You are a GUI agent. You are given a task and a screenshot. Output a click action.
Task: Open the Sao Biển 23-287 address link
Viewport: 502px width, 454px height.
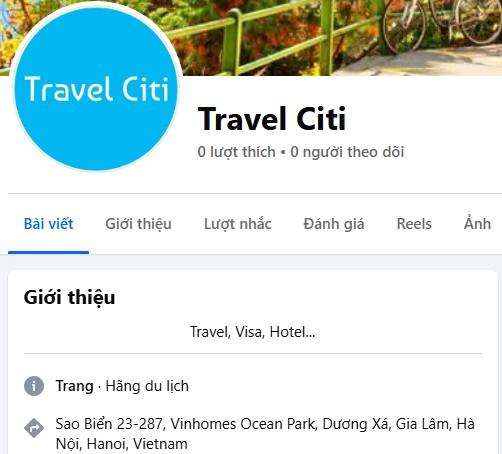pyautogui.click(x=265, y=434)
